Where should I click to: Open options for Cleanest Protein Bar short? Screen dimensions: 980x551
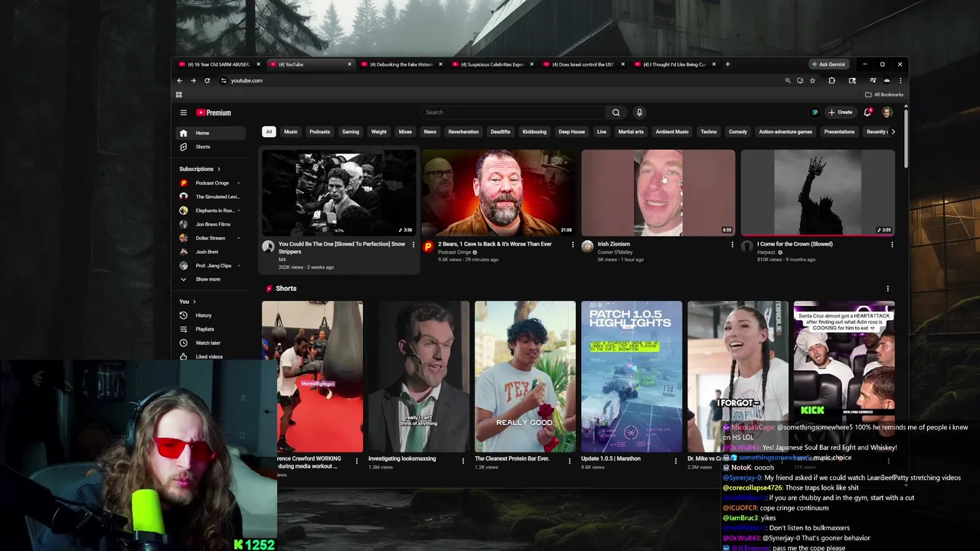point(569,461)
